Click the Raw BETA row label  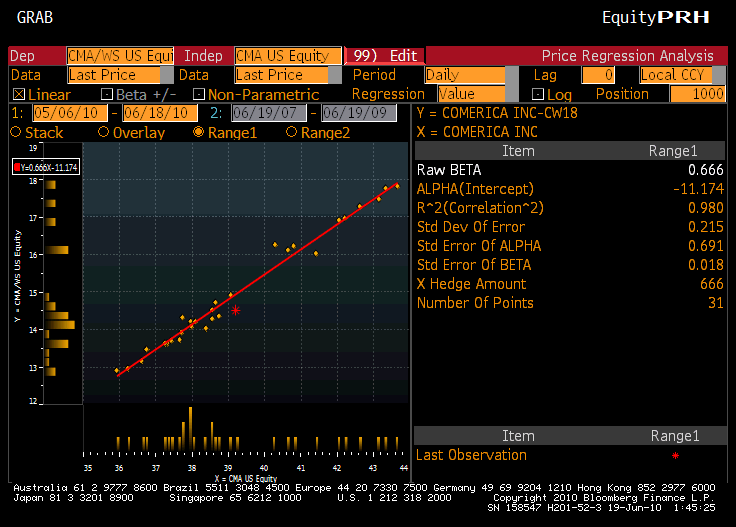coord(449,170)
